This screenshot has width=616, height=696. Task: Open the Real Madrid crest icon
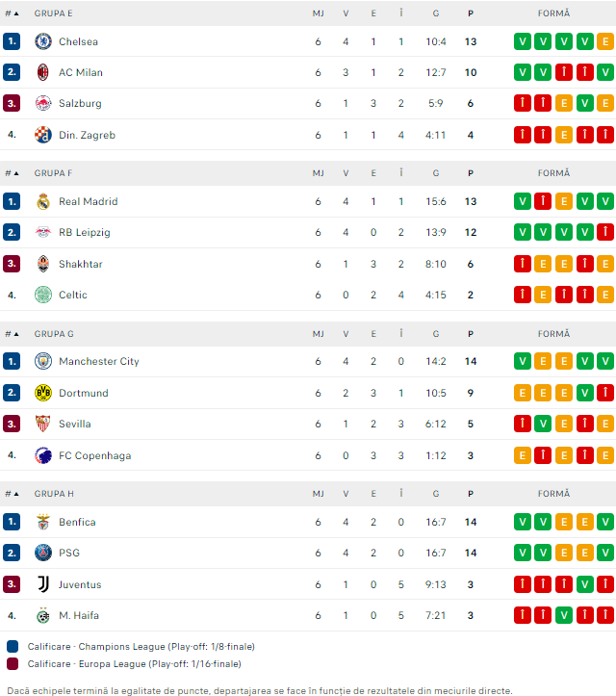click(43, 201)
